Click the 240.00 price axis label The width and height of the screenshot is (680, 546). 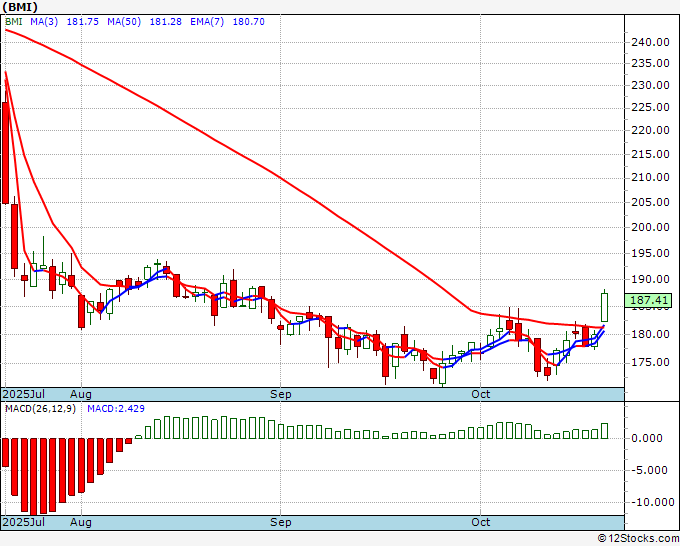pos(650,43)
